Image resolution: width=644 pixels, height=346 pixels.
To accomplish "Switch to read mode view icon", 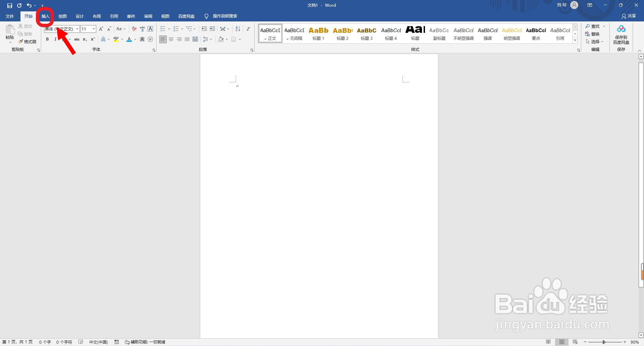I will [x=548, y=342].
